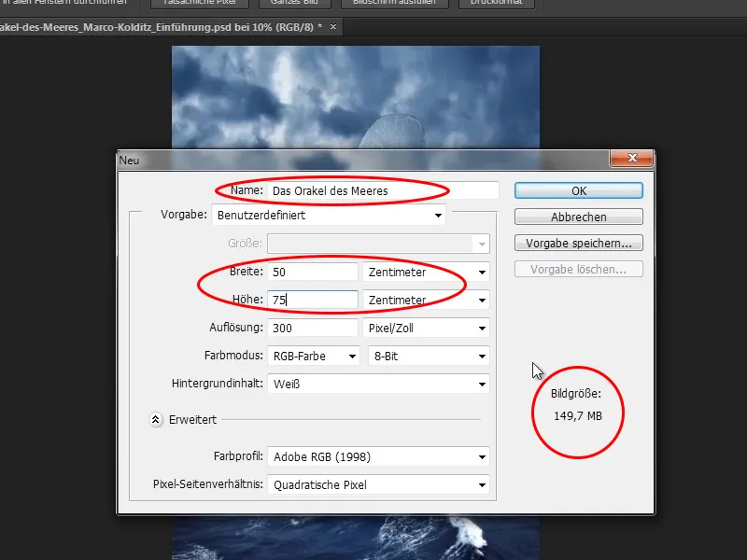Open the Vorgabe dropdown 'Benutzerdefiniert'
This screenshot has height=560, width=747.
point(329,216)
